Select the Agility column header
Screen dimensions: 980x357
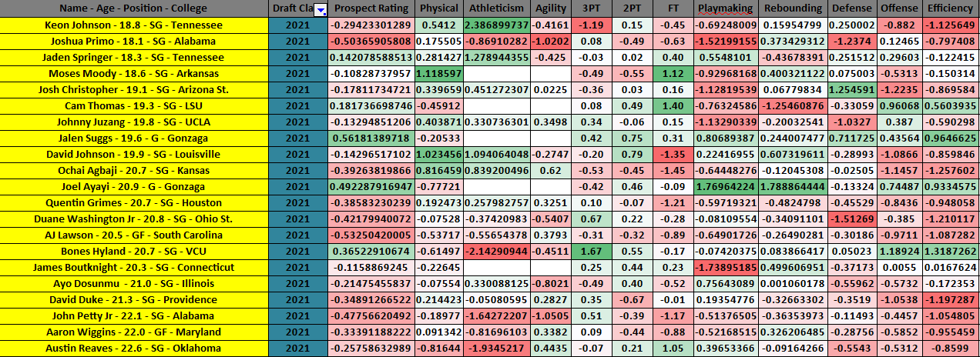550,8
